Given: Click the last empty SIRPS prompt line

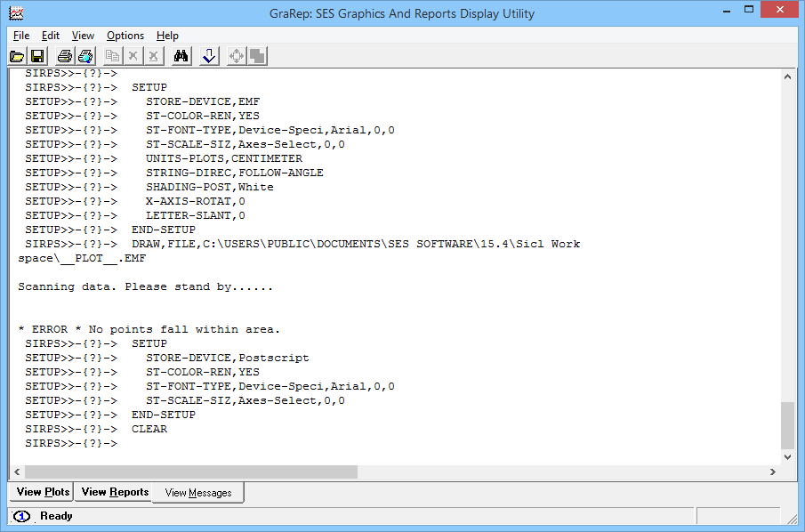Looking at the screenshot, I should 71,444.
